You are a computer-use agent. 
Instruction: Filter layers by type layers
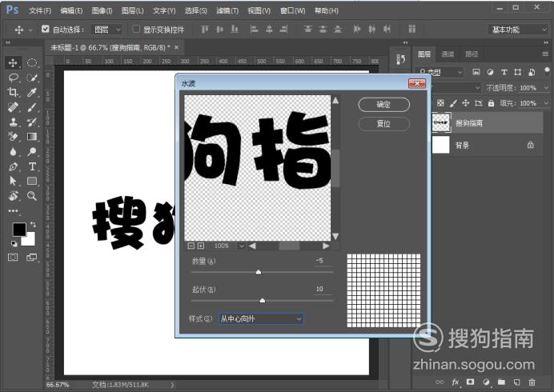coord(504,72)
